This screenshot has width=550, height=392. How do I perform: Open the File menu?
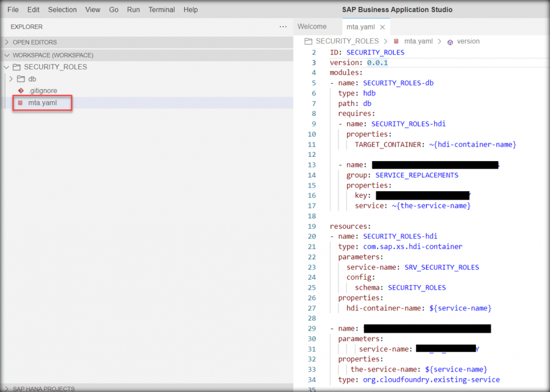pyautogui.click(x=13, y=10)
